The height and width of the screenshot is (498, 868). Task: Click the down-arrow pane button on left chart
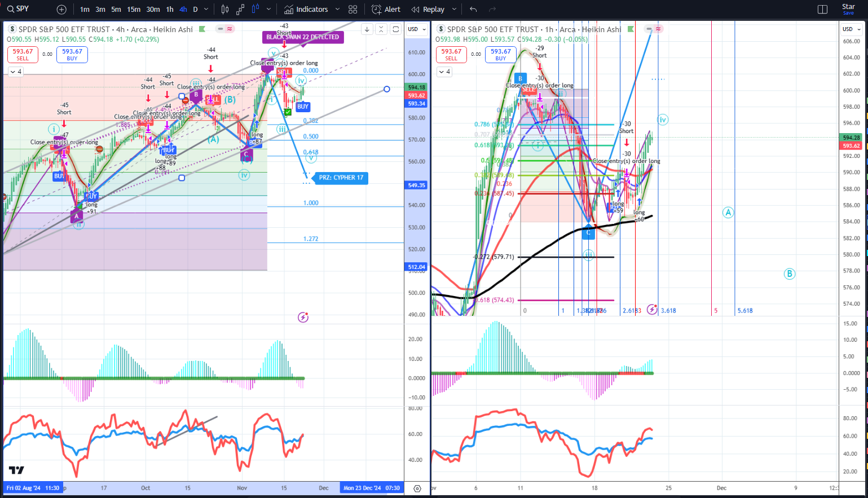pyautogui.click(x=367, y=29)
